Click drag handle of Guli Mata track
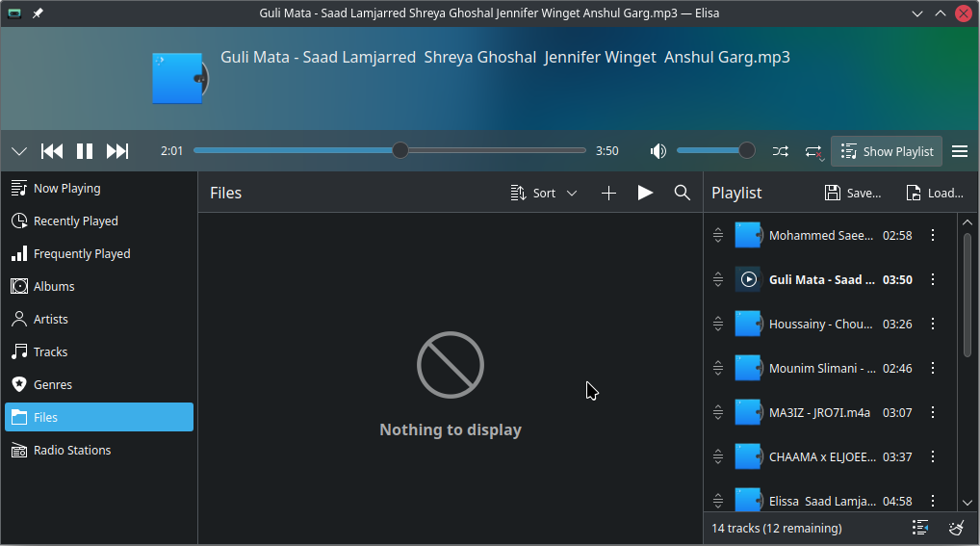980x546 pixels. tap(718, 279)
